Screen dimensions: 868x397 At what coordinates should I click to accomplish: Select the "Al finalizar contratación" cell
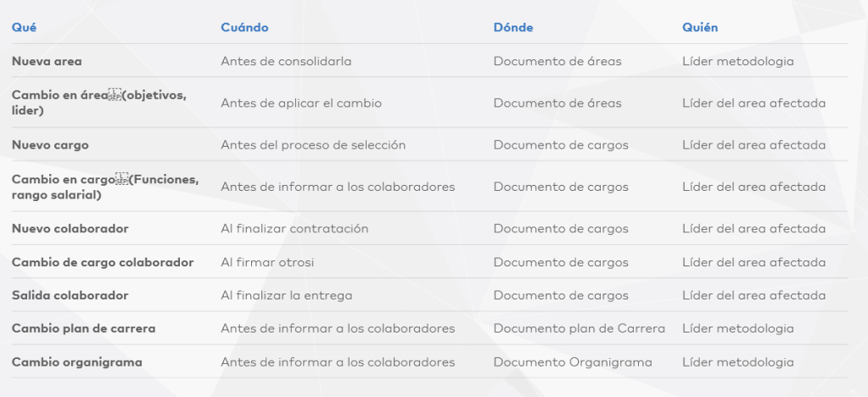(294, 229)
